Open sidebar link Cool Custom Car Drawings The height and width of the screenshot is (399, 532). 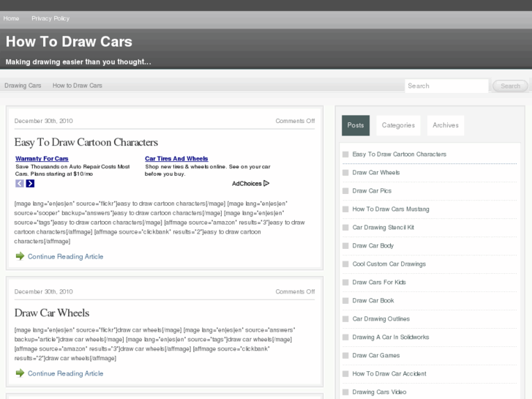pos(389,264)
